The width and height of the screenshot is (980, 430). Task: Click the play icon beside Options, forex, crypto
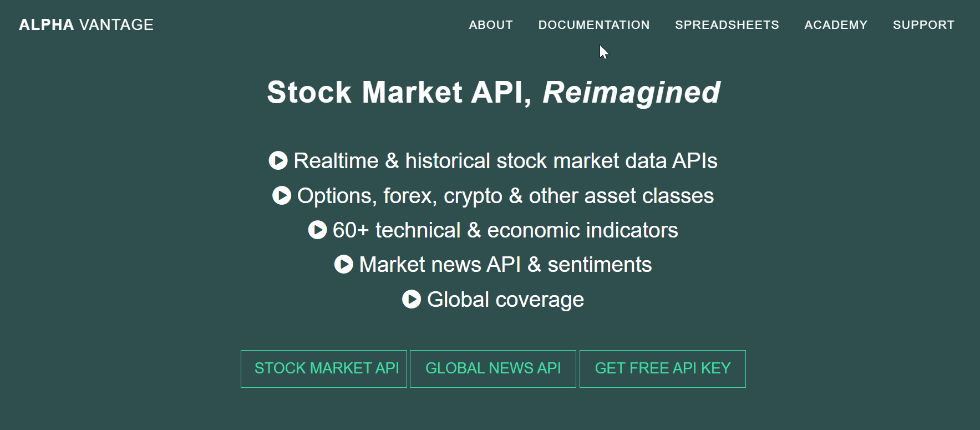(282, 195)
